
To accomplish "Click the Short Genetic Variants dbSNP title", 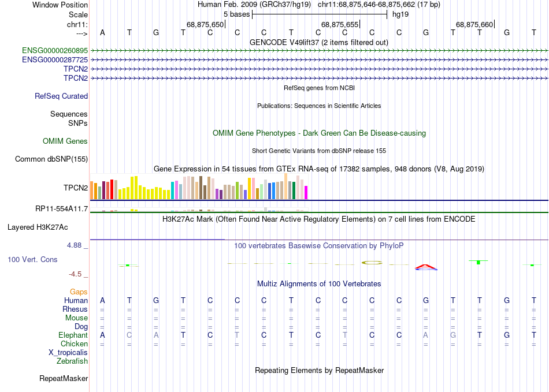I will click(x=319, y=151).
